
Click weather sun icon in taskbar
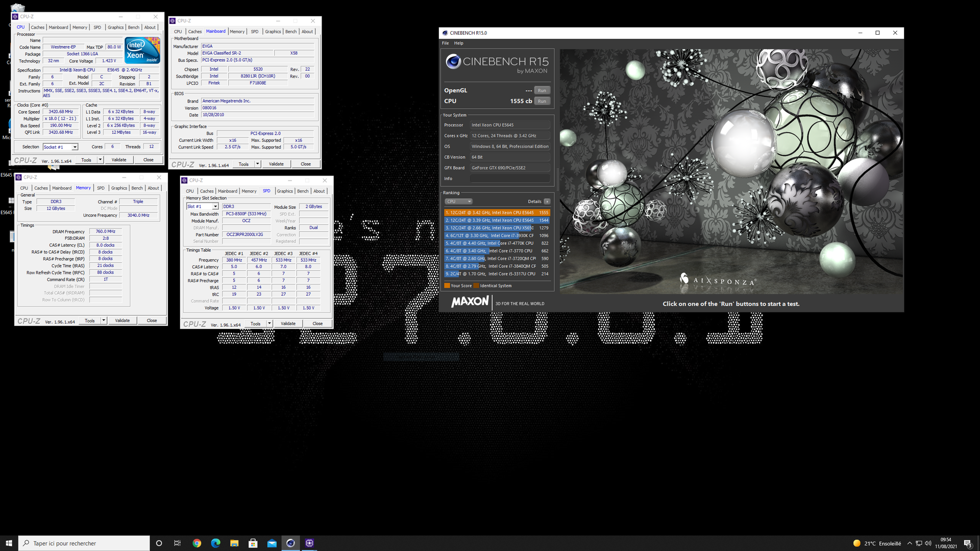[x=857, y=543]
